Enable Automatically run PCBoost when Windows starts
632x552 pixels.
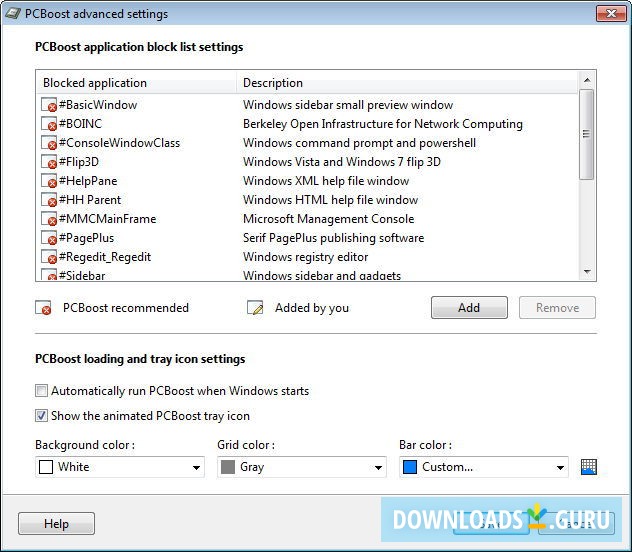pyautogui.click(x=41, y=390)
